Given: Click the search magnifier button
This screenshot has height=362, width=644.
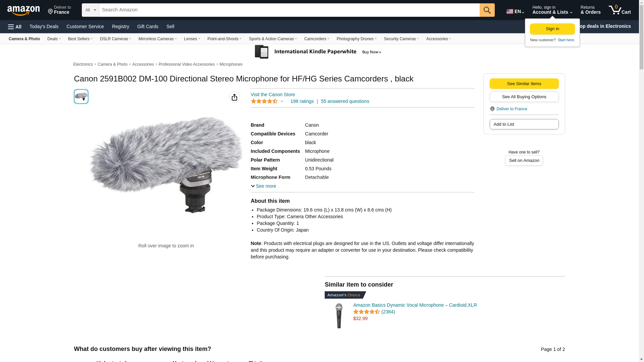Looking at the screenshot, I should 487,10.
